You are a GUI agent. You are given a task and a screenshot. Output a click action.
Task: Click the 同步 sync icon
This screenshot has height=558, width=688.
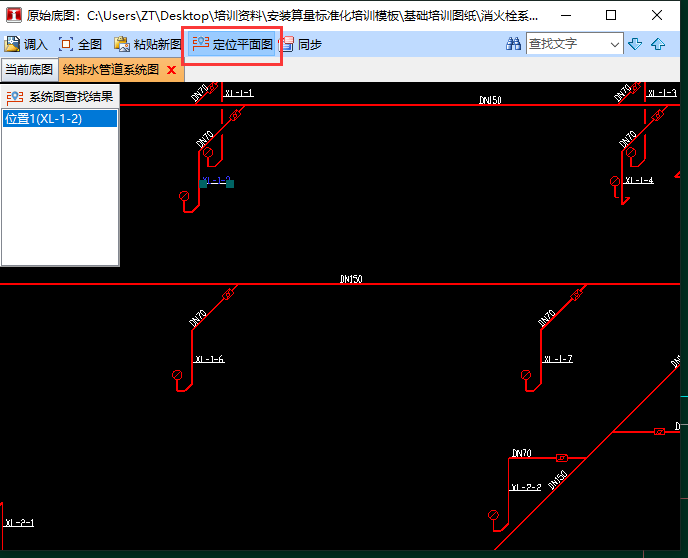tap(288, 44)
